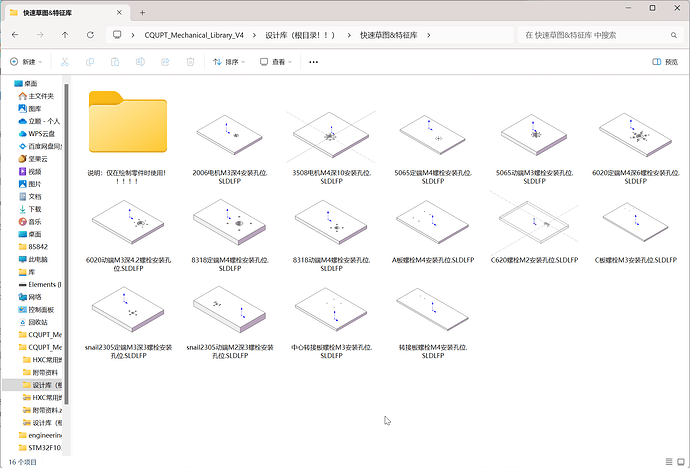Select 中心转接板螺栓M3安装孔位 file

click(x=331, y=322)
